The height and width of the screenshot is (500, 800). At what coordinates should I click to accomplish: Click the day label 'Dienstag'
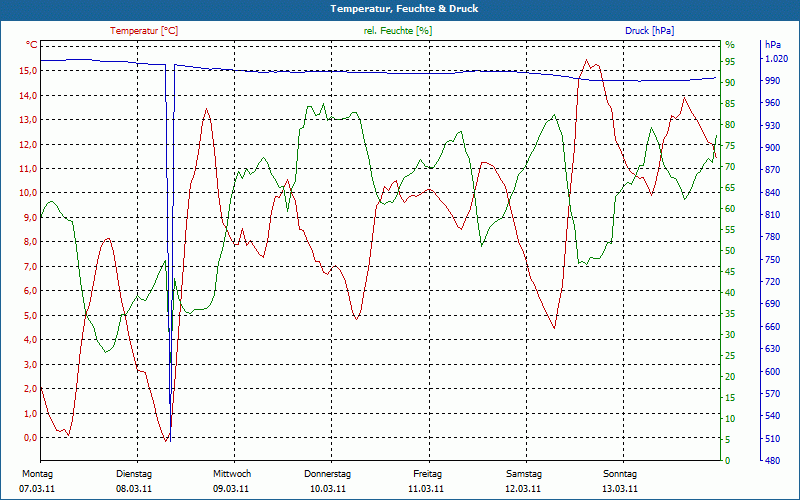134,474
